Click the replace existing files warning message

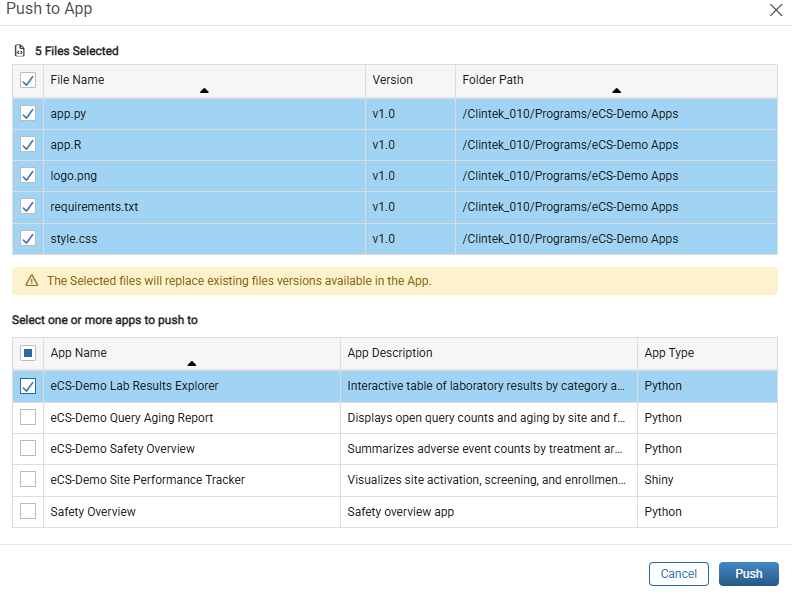239,281
